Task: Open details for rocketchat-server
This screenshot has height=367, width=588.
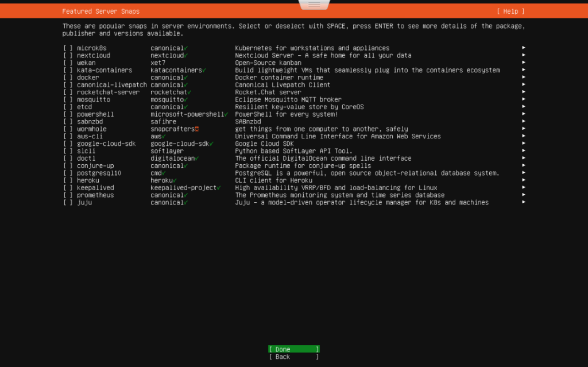Action: tap(523, 92)
